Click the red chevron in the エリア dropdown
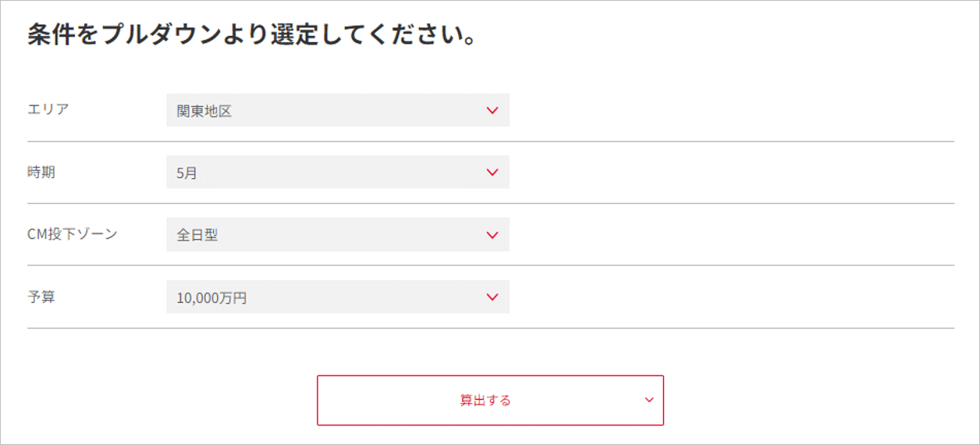This screenshot has height=445, width=980. coord(492,111)
